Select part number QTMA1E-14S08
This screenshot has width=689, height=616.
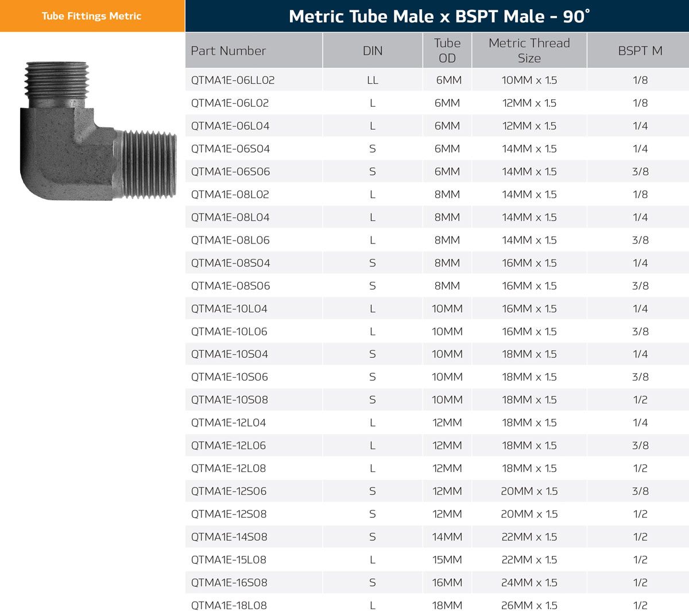coord(229,537)
